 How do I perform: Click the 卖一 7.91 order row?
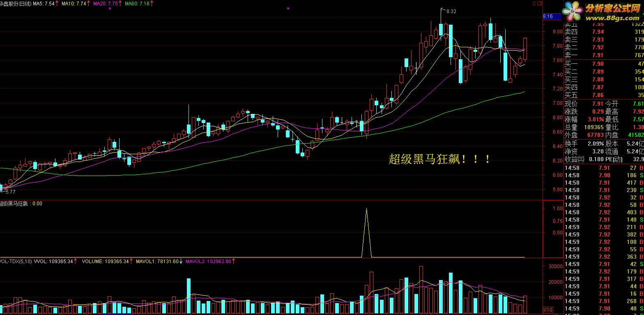pos(604,55)
